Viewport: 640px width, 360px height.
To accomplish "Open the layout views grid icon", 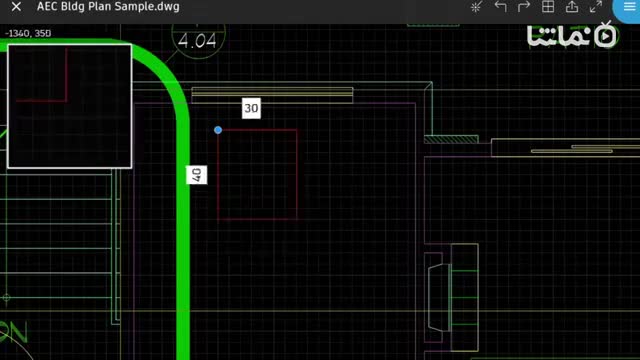I will 548,7.
